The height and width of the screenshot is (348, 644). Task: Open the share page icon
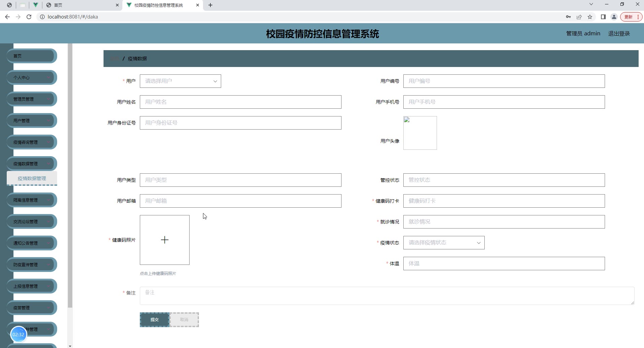click(579, 17)
